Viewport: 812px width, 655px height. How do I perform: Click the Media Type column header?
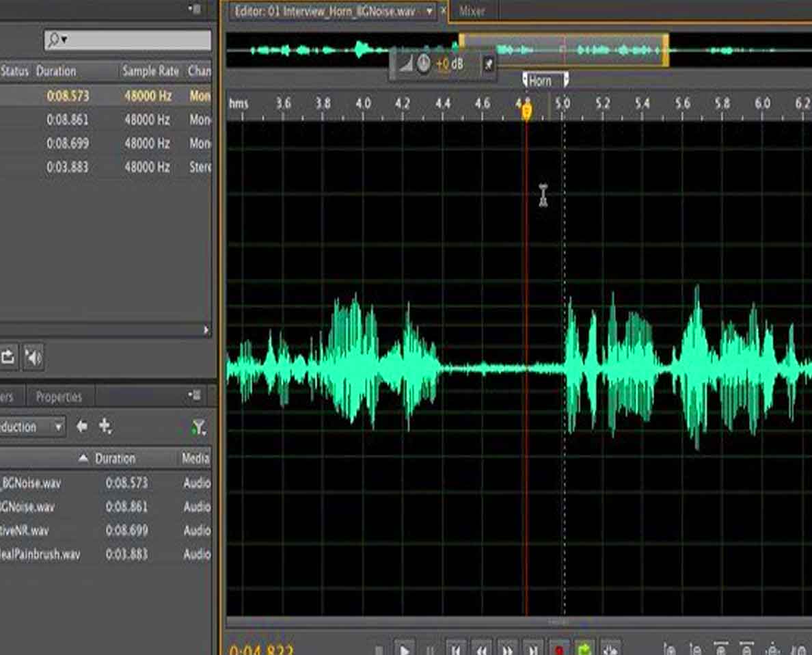pyautogui.click(x=195, y=458)
